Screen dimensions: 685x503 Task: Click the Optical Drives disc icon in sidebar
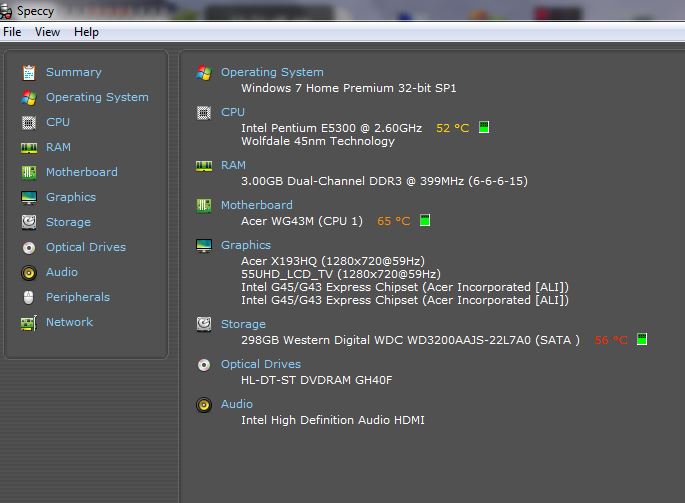tap(29, 248)
